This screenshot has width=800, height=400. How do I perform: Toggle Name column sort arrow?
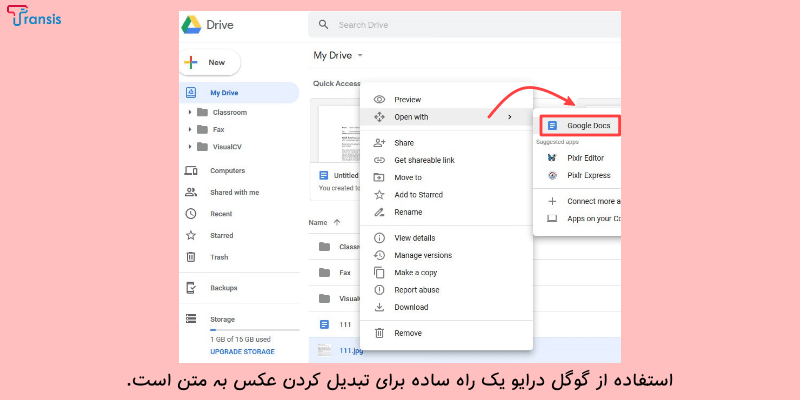pyautogui.click(x=336, y=222)
